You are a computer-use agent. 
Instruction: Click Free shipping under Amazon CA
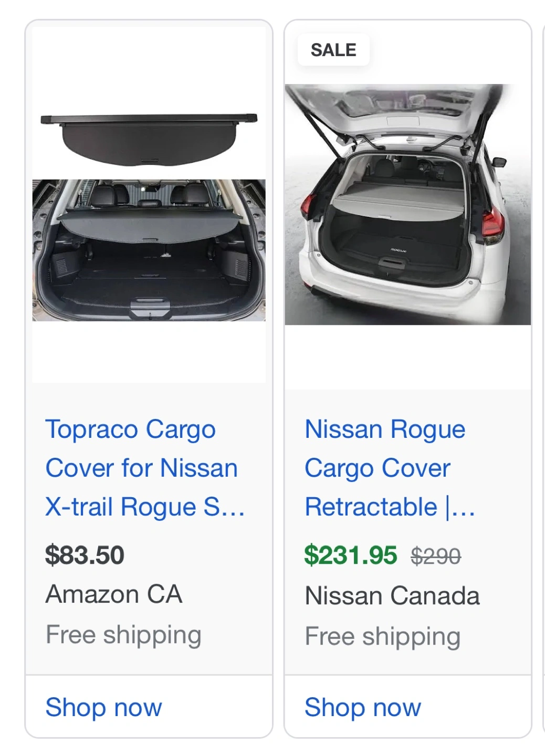(123, 634)
